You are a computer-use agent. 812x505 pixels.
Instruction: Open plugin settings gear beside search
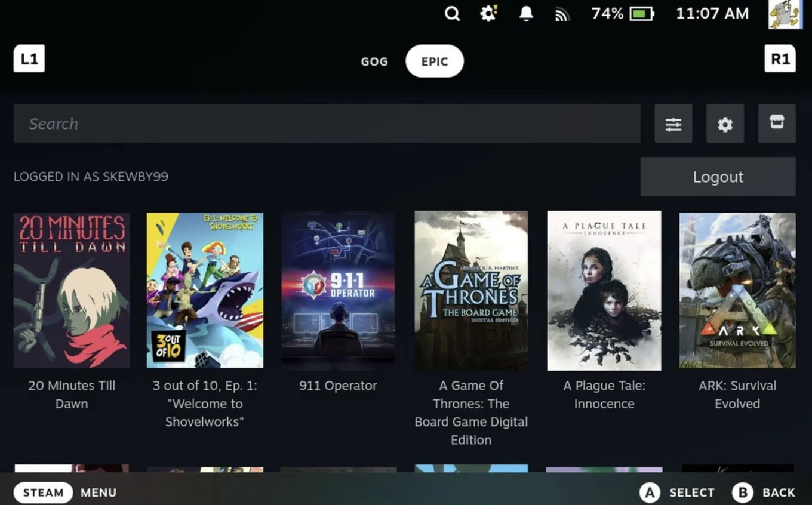coord(725,124)
